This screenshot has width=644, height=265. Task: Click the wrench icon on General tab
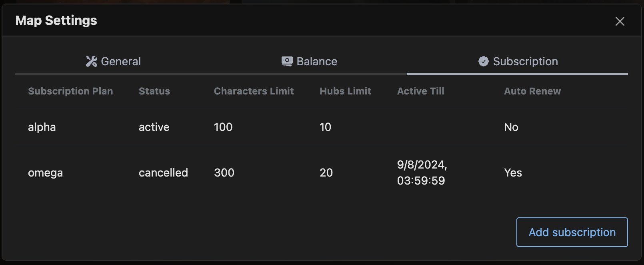pyautogui.click(x=91, y=61)
